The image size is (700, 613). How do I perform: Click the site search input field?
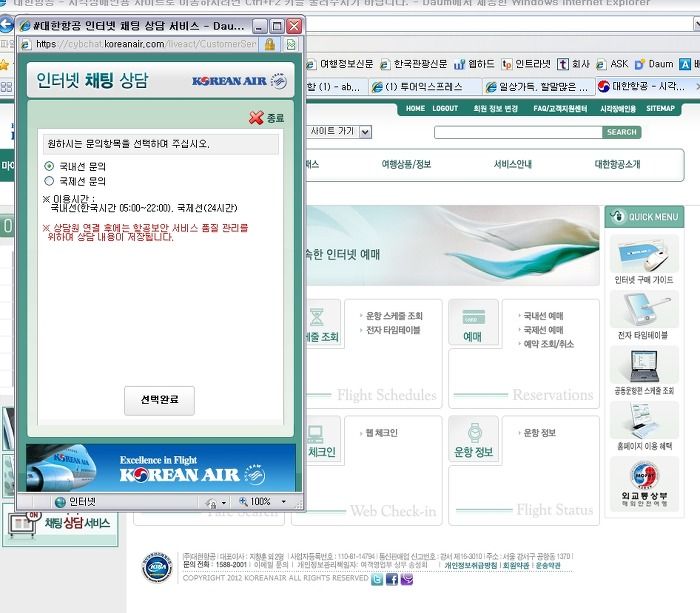(518, 132)
